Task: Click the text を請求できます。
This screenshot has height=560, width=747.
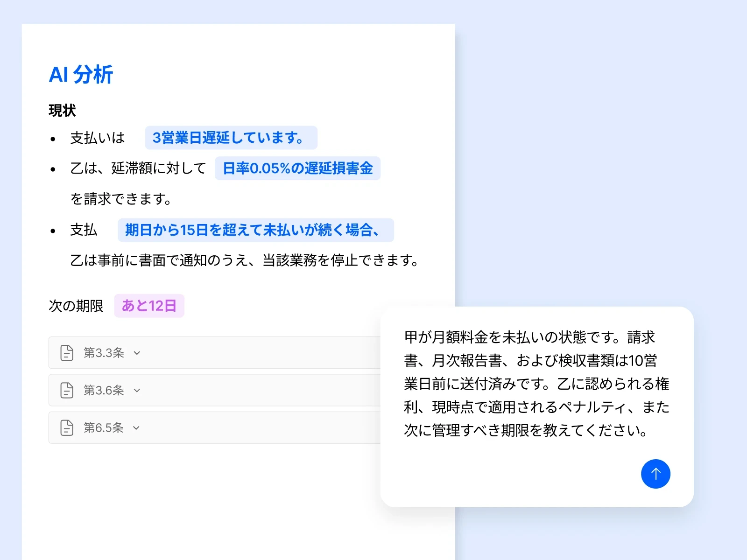Action: [120, 199]
